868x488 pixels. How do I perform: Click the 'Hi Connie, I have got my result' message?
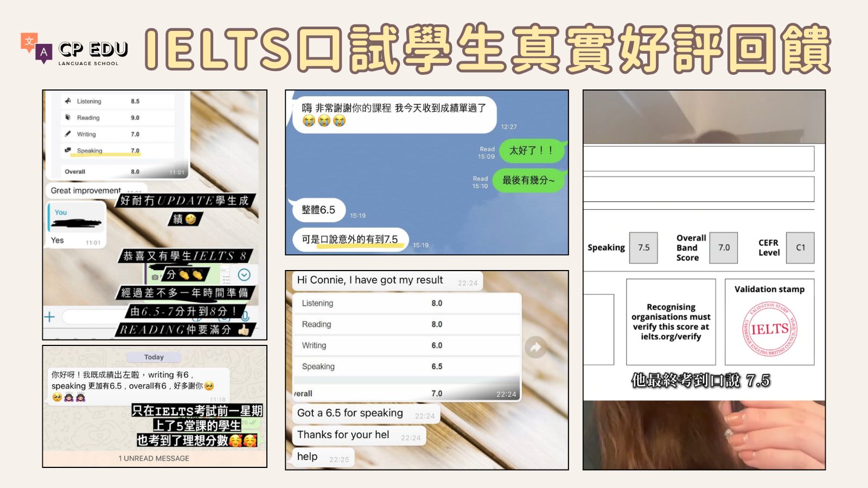(x=387, y=280)
